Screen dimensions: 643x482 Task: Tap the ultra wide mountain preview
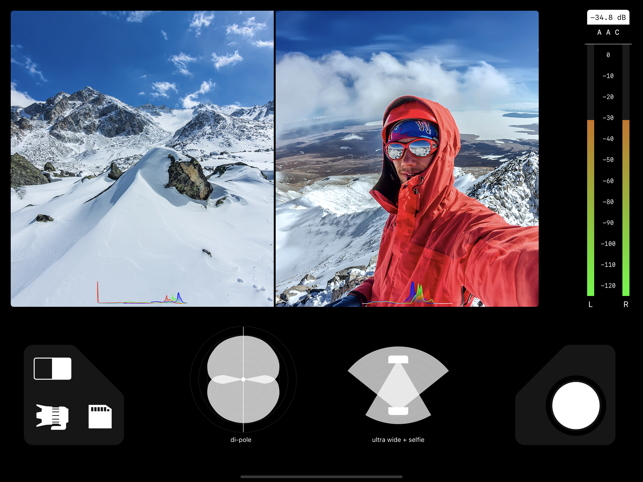[x=142, y=159]
